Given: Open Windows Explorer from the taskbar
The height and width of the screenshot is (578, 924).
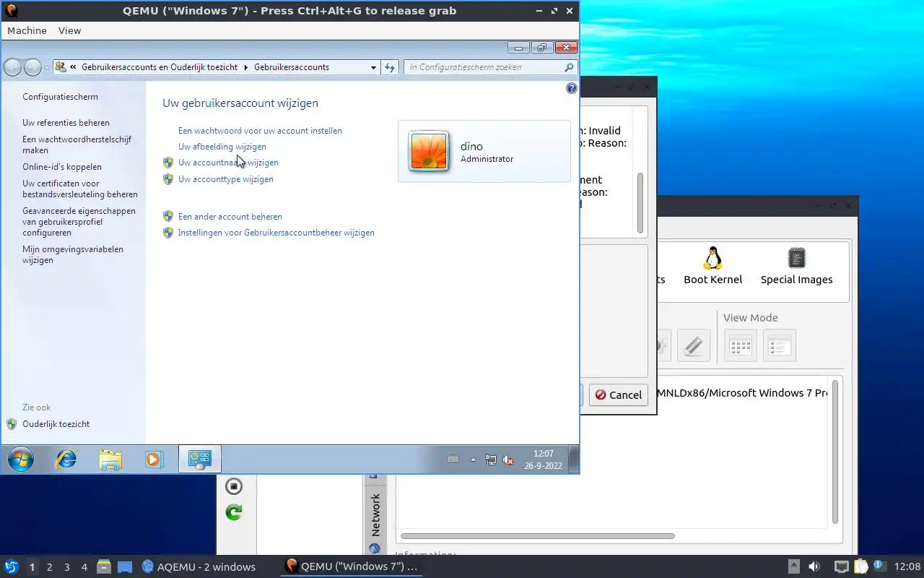Looking at the screenshot, I should tap(110, 460).
